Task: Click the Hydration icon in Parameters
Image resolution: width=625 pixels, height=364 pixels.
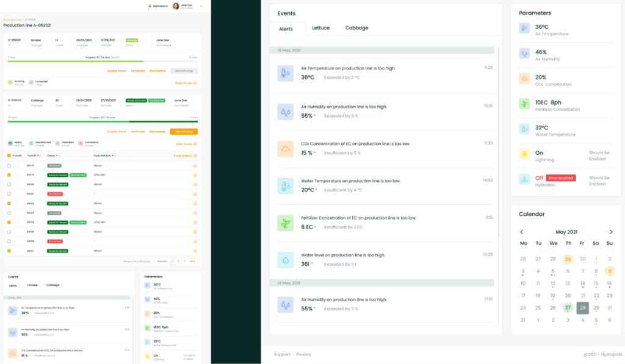Action: tap(524, 180)
